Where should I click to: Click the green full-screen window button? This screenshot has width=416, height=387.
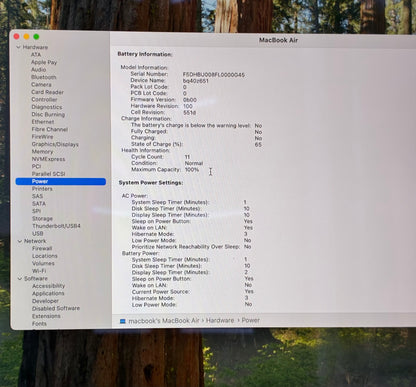[36, 37]
